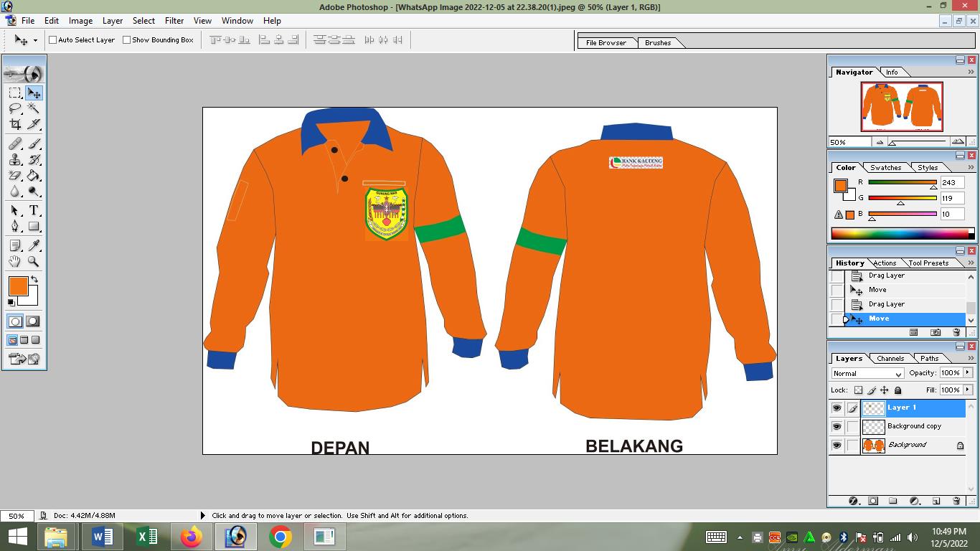Click the orange foreground color swatch
This screenshot has width=980, height=551.
pos(18,286)
